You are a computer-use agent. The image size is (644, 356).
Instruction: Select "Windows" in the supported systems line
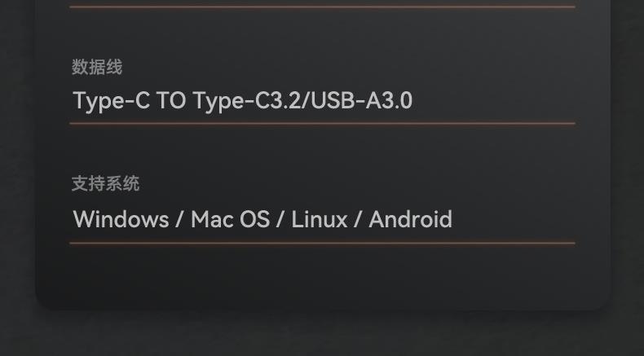pos(121,219)
